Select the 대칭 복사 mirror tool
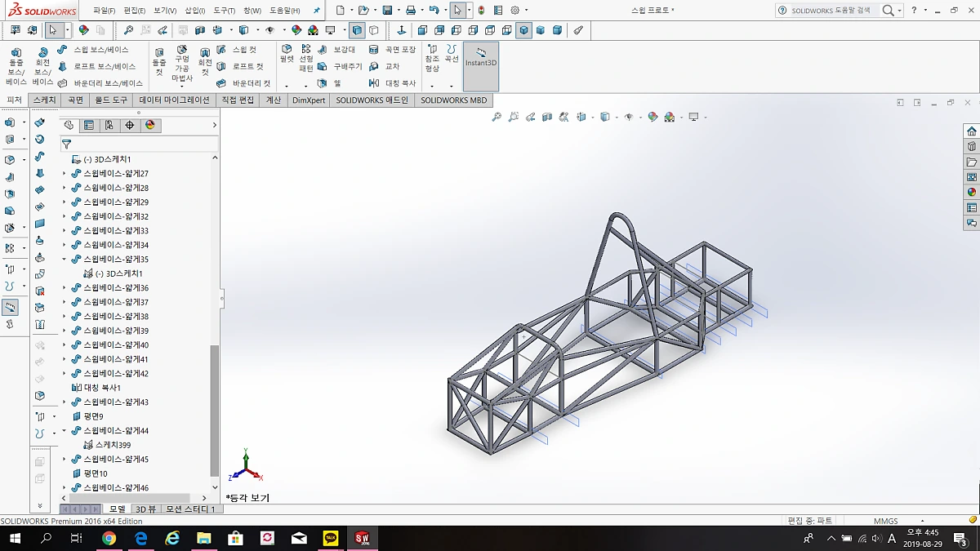This screenshot has height=551, width=980. tap(393, 83)
